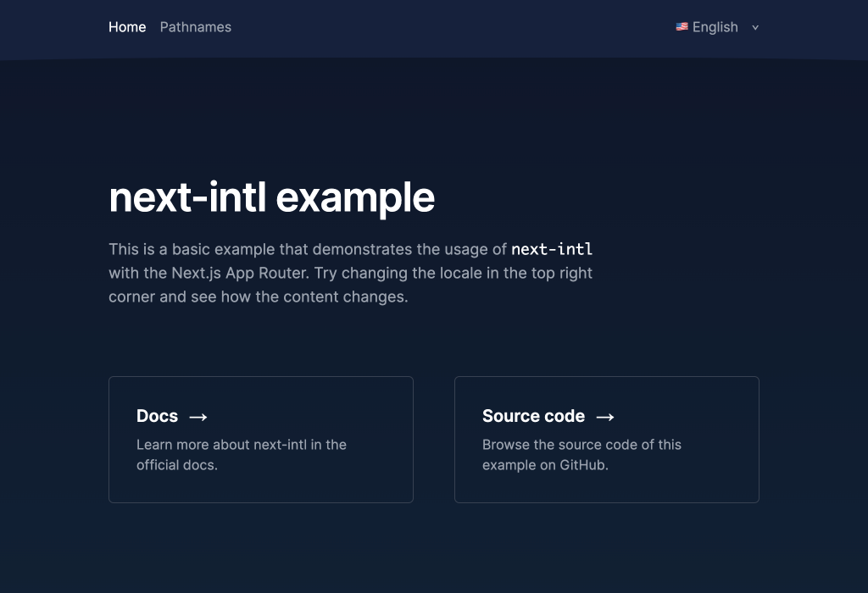This screenshot has height=593, width=868.
Task: Click the locale chevron arrow
Action: pyautogui.click(x=755, y=28)
